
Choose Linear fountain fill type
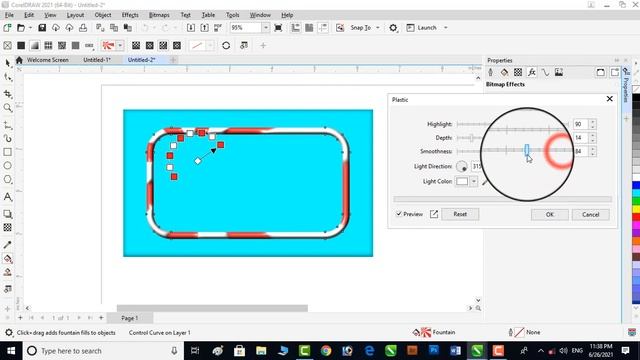(x=136, y=45)
